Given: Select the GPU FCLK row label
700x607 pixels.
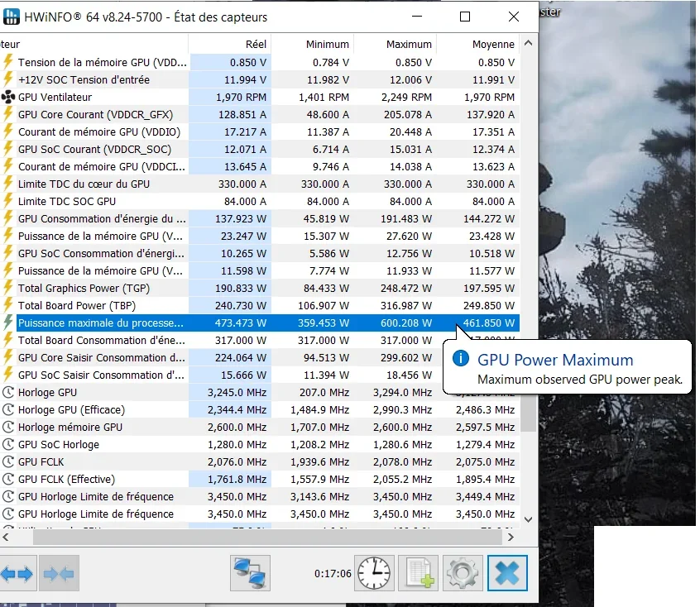Looking at the screenshot, I should pos(41,462).
